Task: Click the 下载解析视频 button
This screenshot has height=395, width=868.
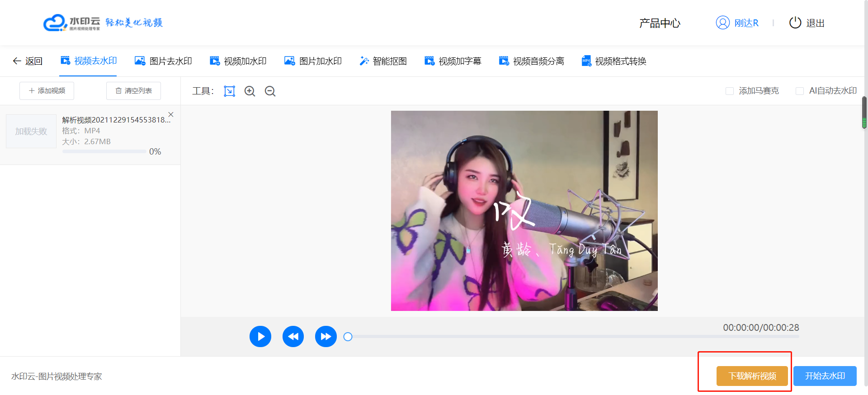Action: tap(752, 376)
